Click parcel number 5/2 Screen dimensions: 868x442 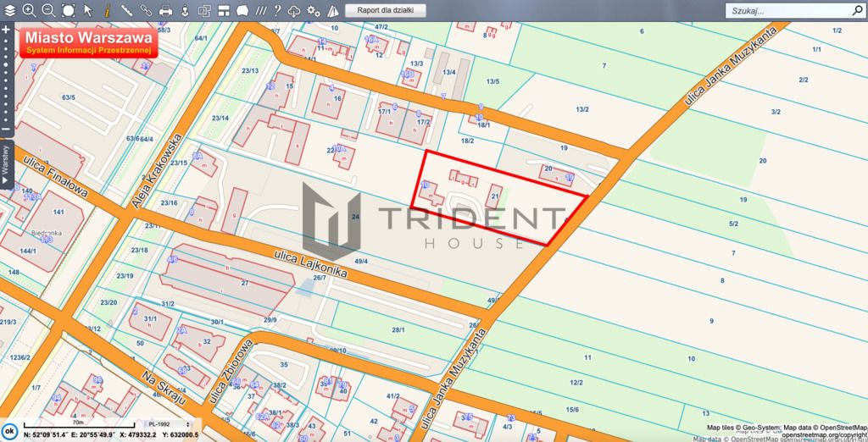point(733,224)
